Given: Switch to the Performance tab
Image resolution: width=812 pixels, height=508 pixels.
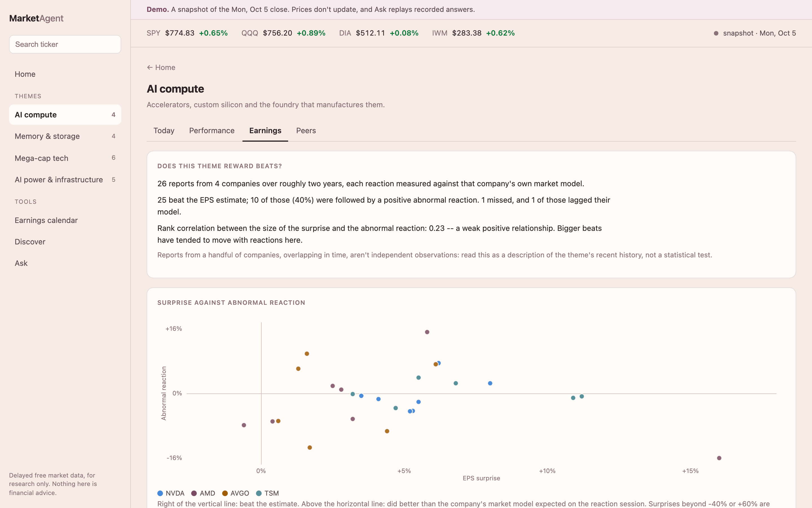Looking at the screenshot, I should 212,131.
